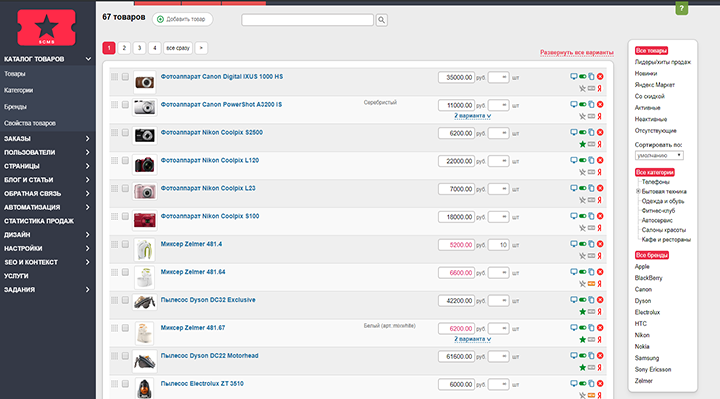The height and width of the screenshot is (399, 720).
Task: Expand the Настройки sidebar section
Action: (88, 248)
